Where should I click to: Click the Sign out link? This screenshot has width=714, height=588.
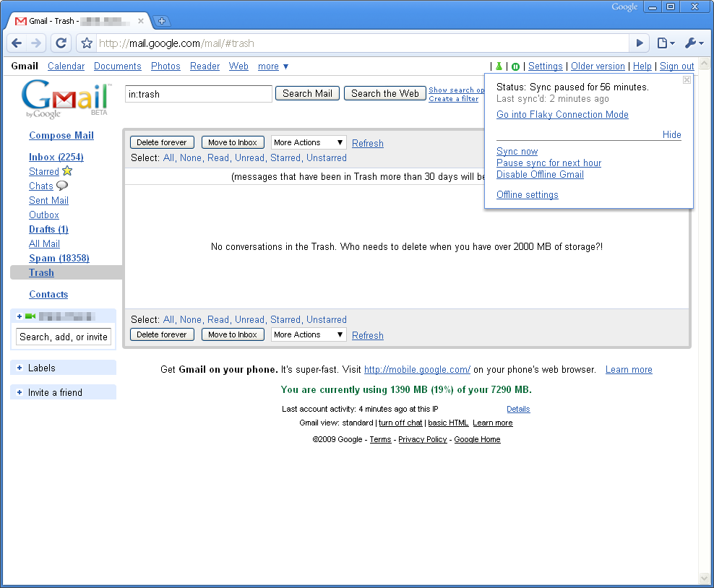[676, 66]
